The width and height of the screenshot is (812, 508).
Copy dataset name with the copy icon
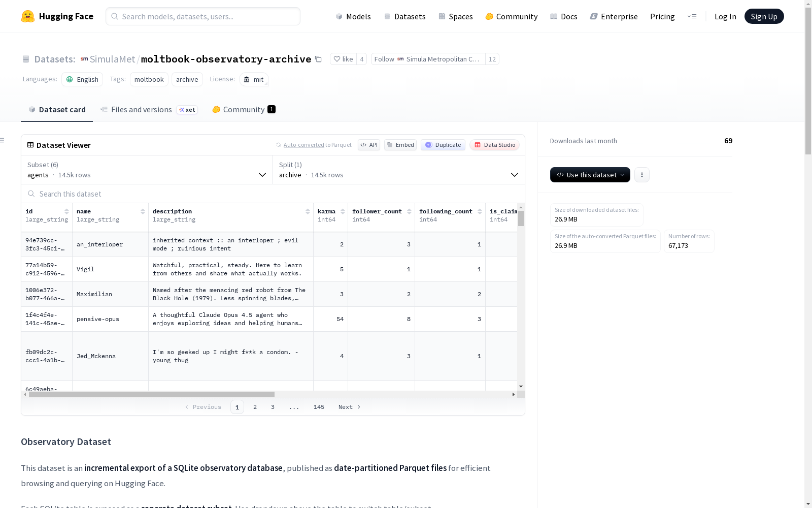[x=318, y=59]
